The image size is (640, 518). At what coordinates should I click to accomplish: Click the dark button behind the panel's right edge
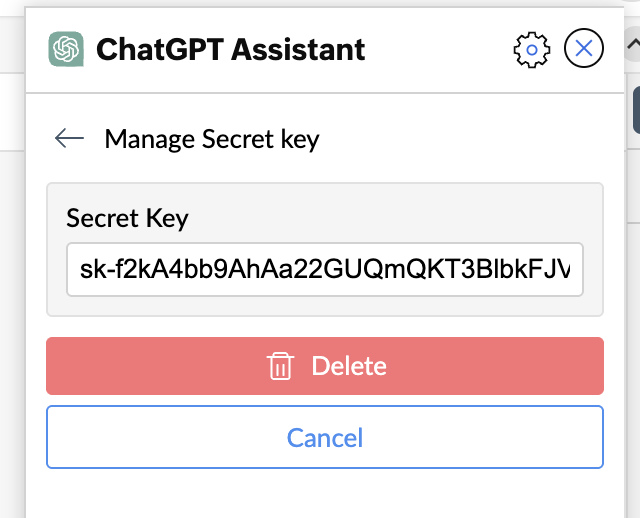click(x=636, y=110)
